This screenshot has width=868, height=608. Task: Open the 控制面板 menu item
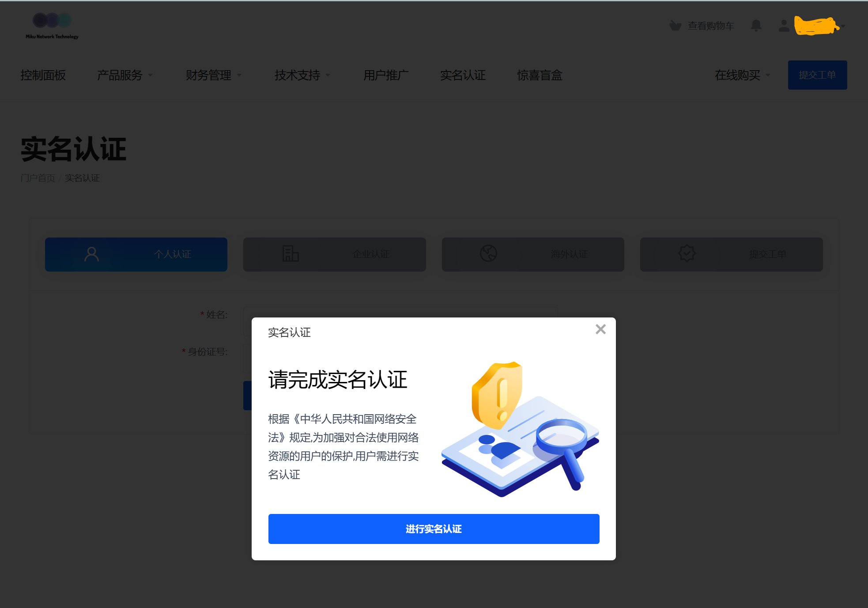[43, 76]
